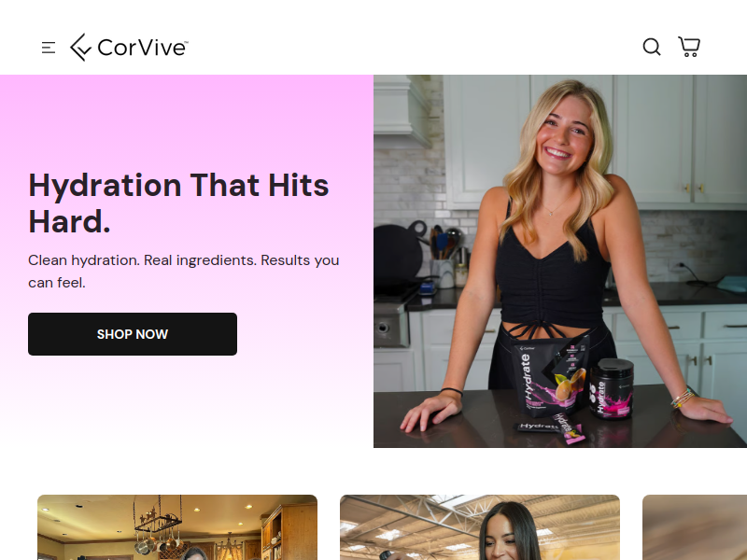Click the Hydrate stick packets on counter
The image size is (747, 560).
coord(553,427)
